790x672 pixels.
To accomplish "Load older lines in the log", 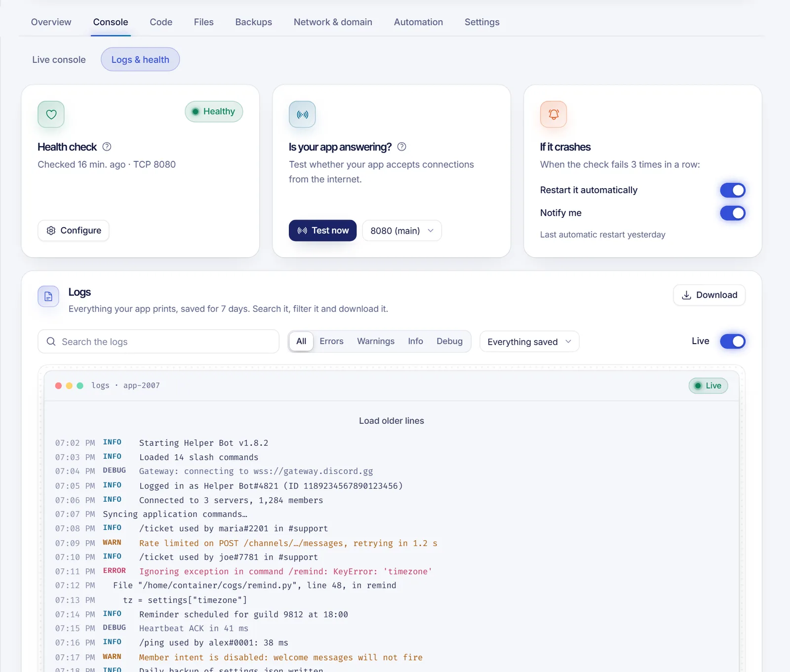I will pyautogui.click(x=392, y=421).
